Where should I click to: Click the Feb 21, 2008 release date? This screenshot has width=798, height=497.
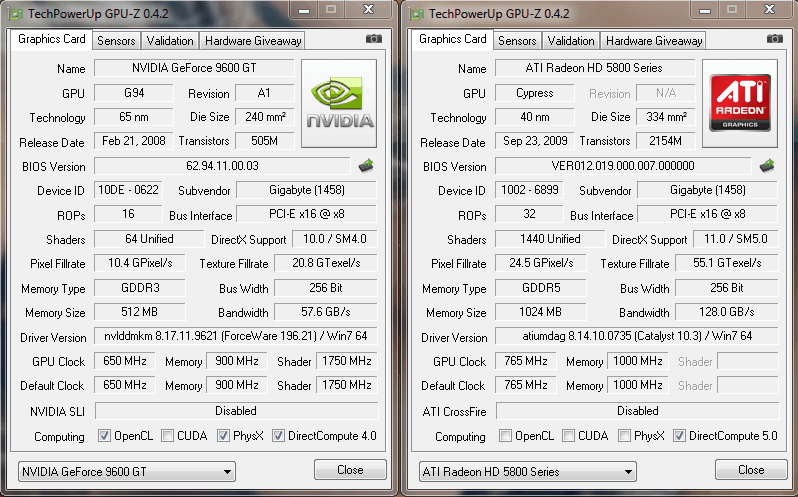point(134,141)
